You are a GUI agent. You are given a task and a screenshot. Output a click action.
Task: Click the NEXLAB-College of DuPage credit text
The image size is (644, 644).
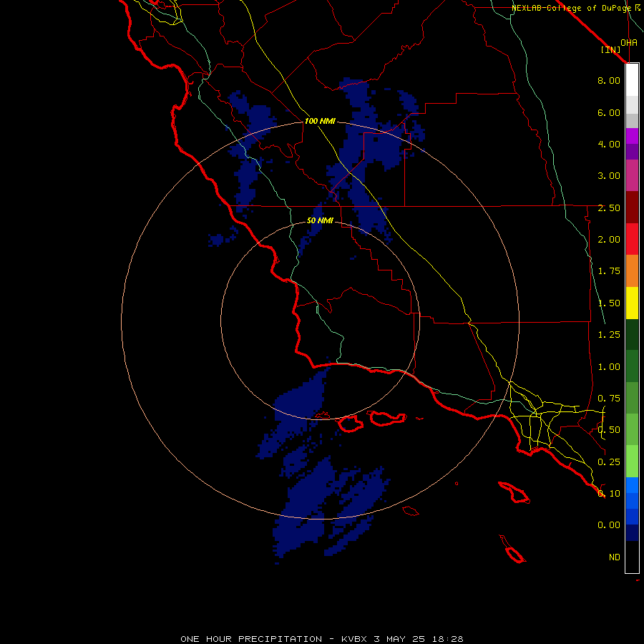pyautogui.click(x=571, y=8)
